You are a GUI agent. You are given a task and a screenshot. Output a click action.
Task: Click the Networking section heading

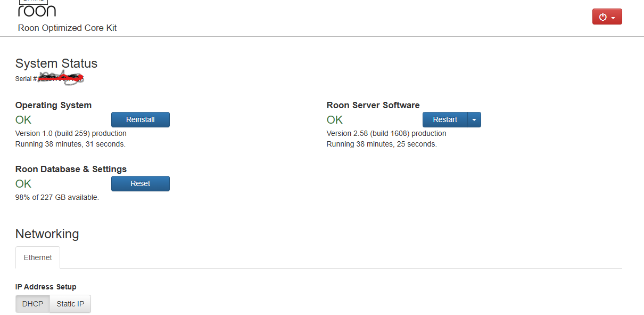point(47,234)
